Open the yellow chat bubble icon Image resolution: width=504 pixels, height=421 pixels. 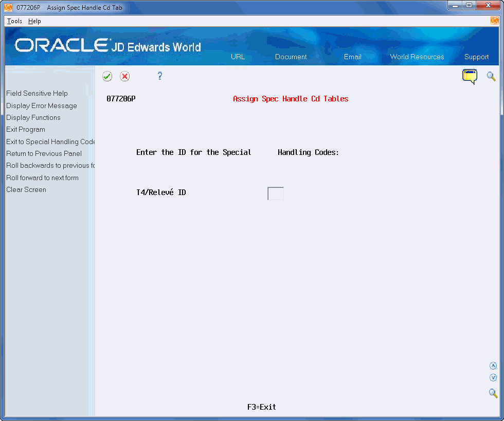[x=470, y=77]
